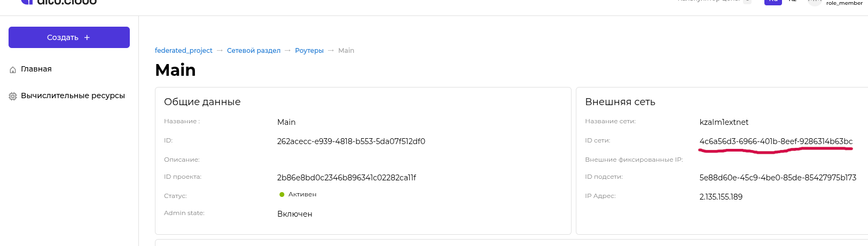Click the router ID value 262acecc

click(x=351, y=141)
